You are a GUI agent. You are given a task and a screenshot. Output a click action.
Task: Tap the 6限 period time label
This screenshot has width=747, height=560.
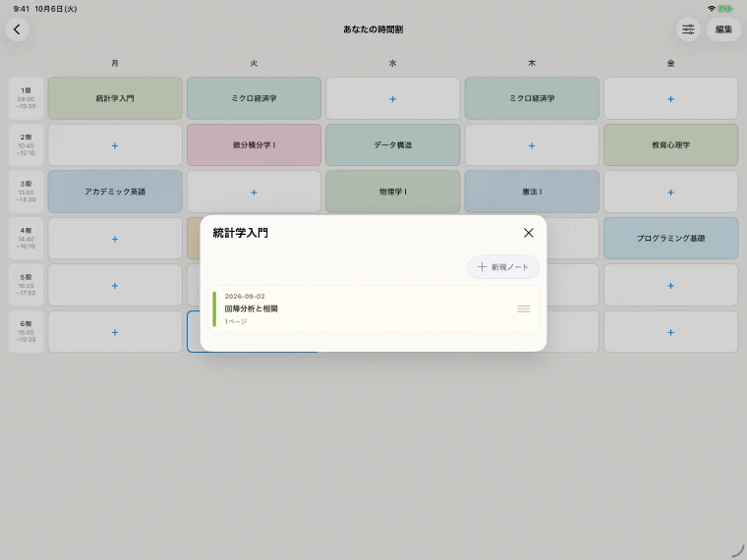coord(27,332)
